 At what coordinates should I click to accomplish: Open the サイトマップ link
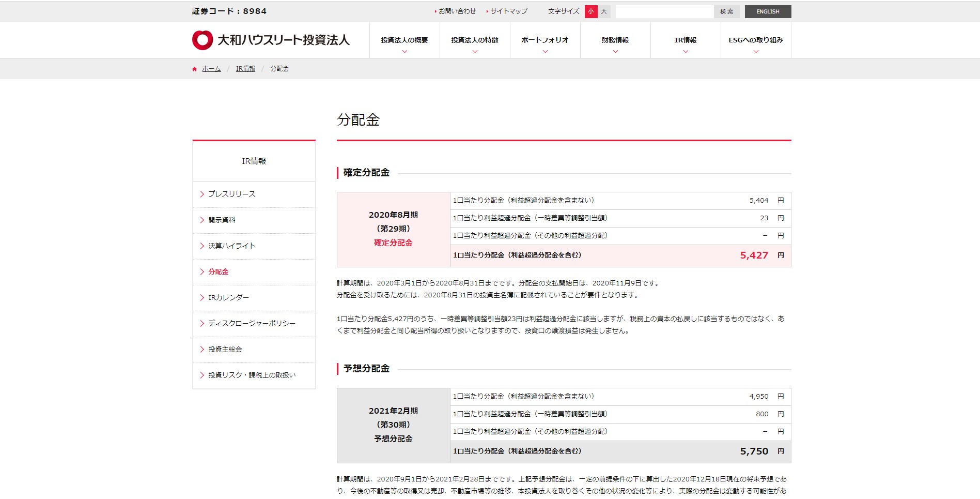point(508,11)
